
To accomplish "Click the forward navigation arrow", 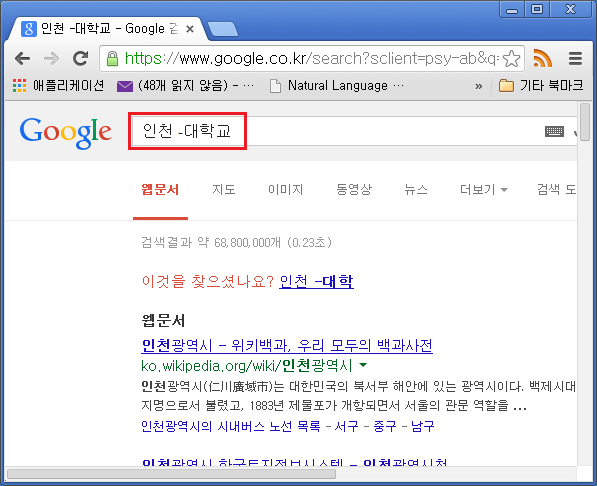I will point(51,59).
